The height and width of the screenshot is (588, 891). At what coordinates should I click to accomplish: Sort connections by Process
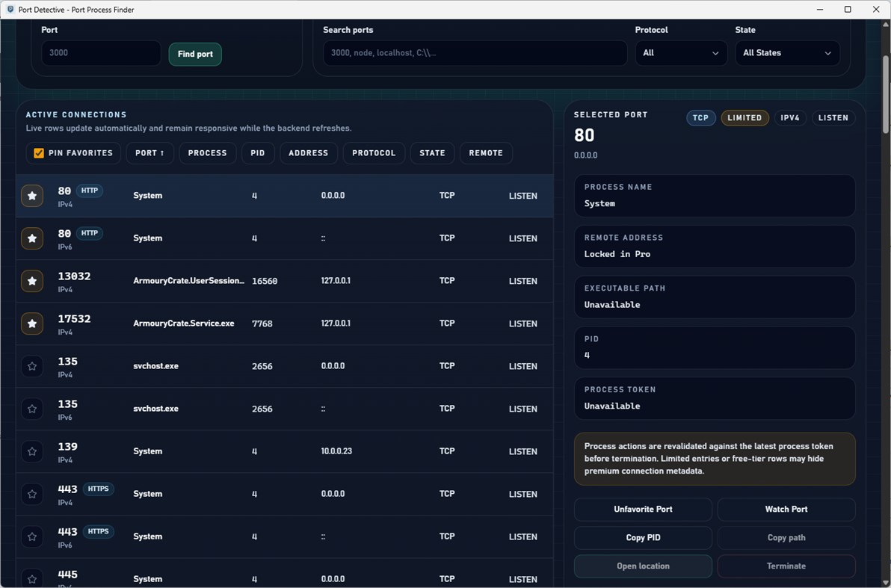click(x=207, y=153)
